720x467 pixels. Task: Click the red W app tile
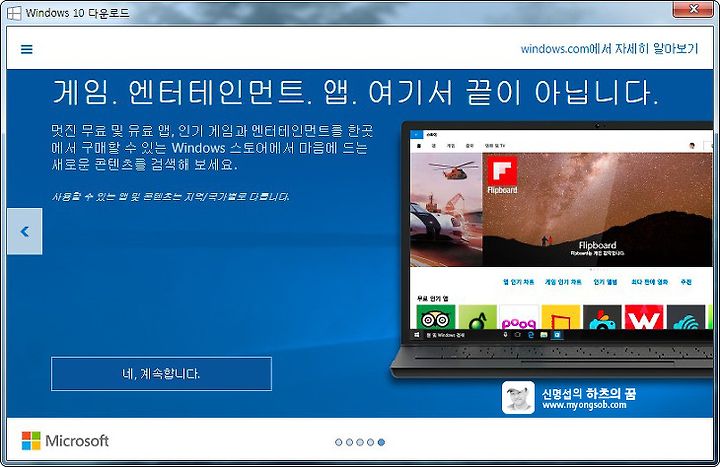pos(644,317)
